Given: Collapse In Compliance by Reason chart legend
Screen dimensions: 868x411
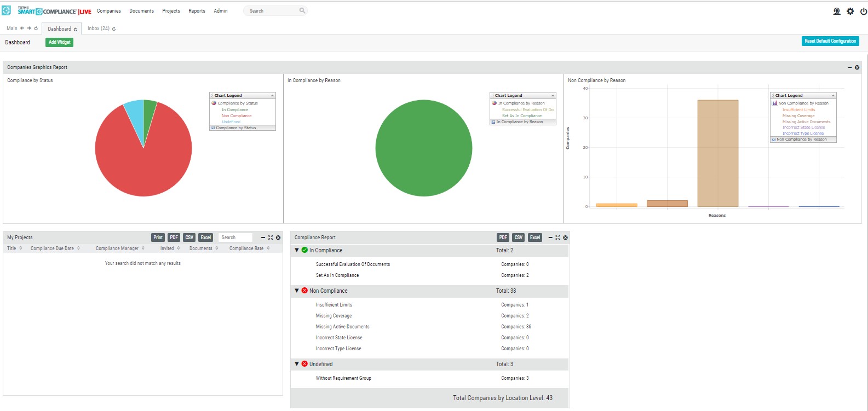Looking at the screenshot, I should (553, 96).
